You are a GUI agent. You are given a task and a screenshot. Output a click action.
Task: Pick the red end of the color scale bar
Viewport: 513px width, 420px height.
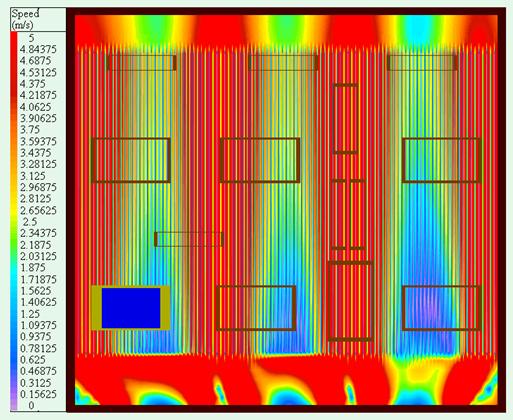(x=14, y=38)
